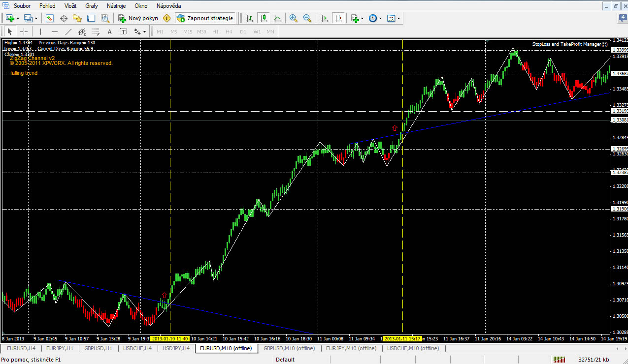The width and height of the screenshot is (628, 364).
Task: Draw a trendline with the line tool
Action: click(68, 32)
